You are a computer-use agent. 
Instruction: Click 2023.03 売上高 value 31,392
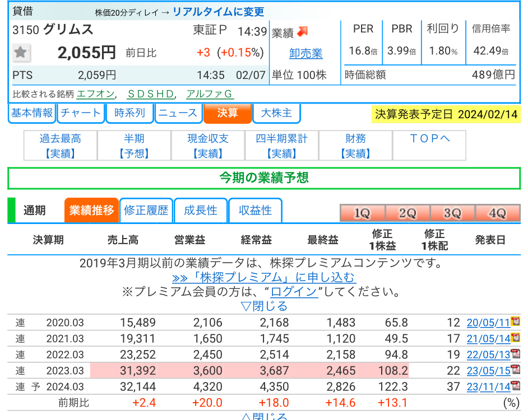coord(138,371)
